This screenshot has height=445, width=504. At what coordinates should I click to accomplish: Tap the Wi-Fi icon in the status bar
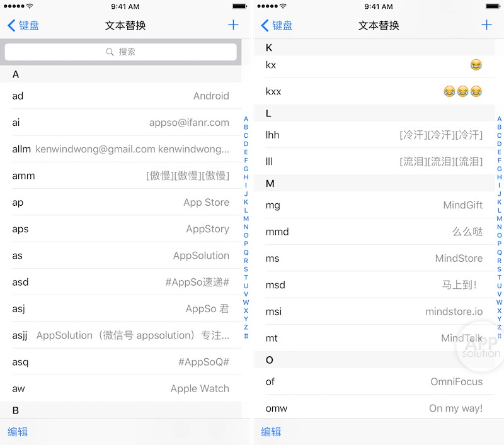coord(30,6)
